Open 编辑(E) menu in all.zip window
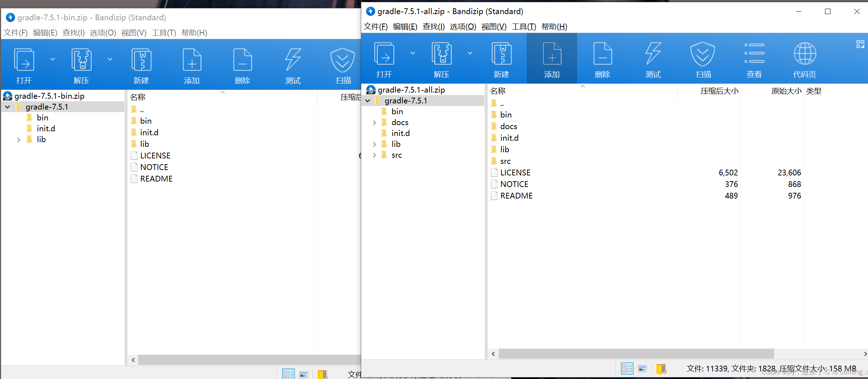The image size is (868, 379). 405,27
